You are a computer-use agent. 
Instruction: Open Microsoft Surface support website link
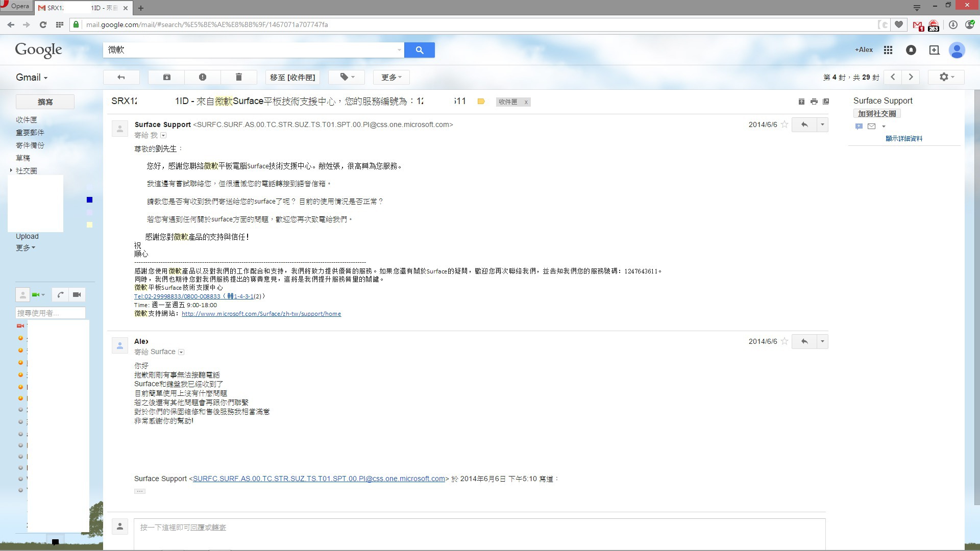(x=261, y=314)
